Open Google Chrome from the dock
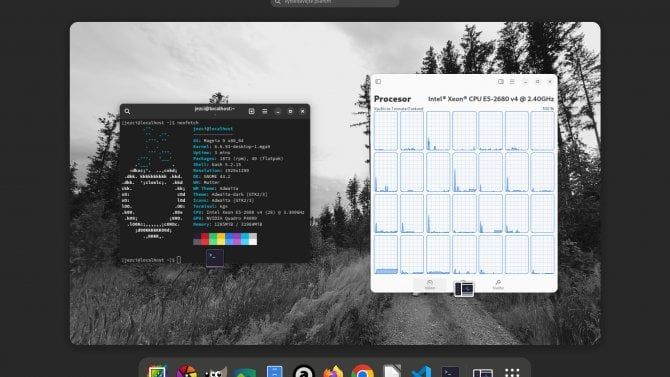This screenshot has width=670, height=377. pyautogui.click(x=362, y=371)
